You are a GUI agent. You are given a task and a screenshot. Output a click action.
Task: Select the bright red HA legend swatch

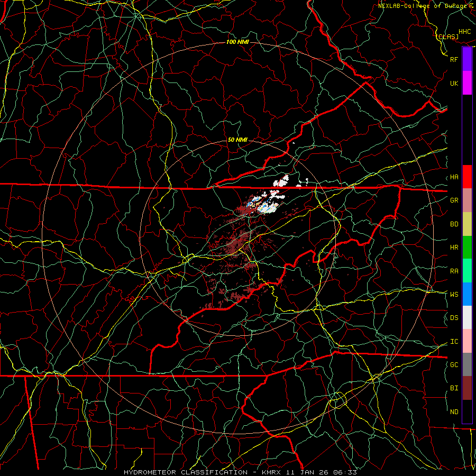click(x=467, y=177)
